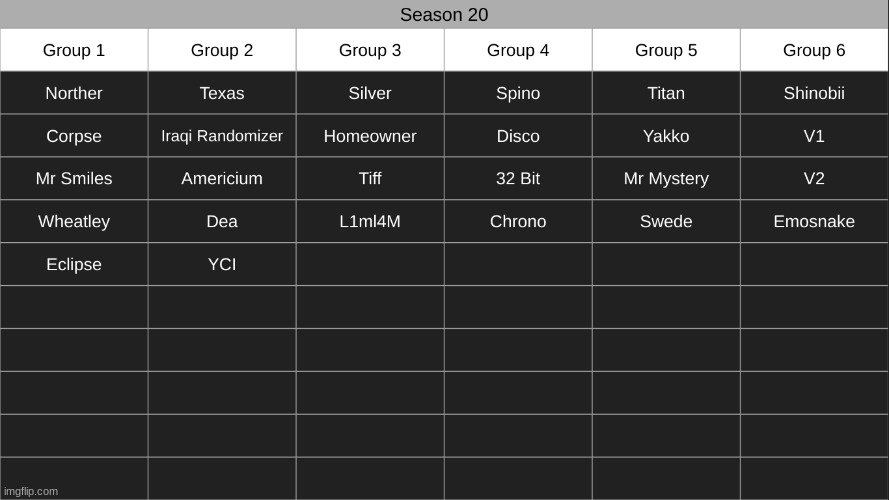This screenshot has width=889, height=500.
Task: Click the imgflip.com watermark
Action: [x=33, y=491]
